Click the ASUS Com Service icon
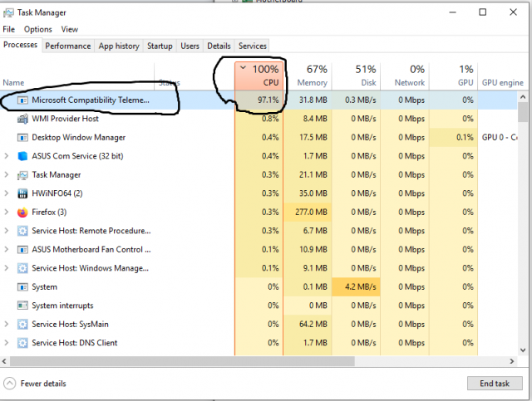Image resolution: width=532 pixels, height=401 pixels. click(22, 156)
